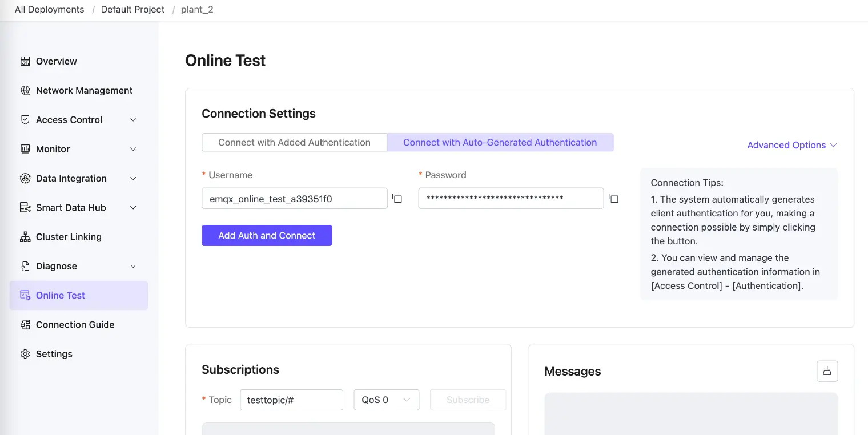Go to All Deployments breadcrumb

[49, 10]
